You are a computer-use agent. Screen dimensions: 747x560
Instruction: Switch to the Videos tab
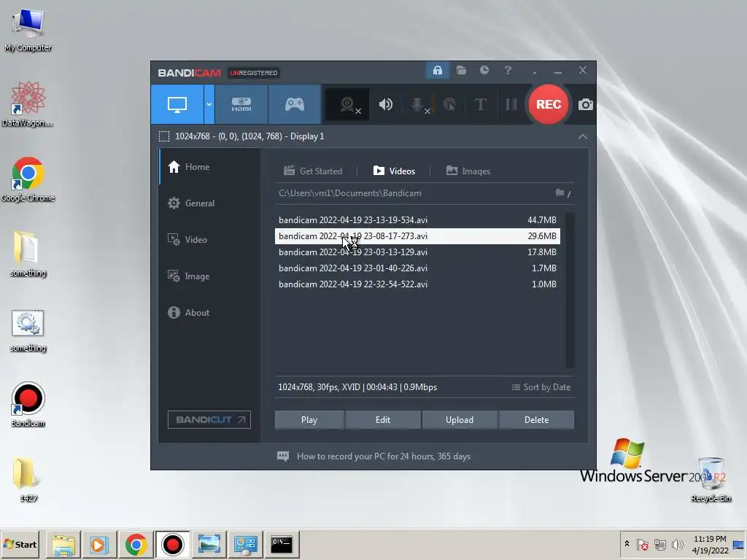394,171
